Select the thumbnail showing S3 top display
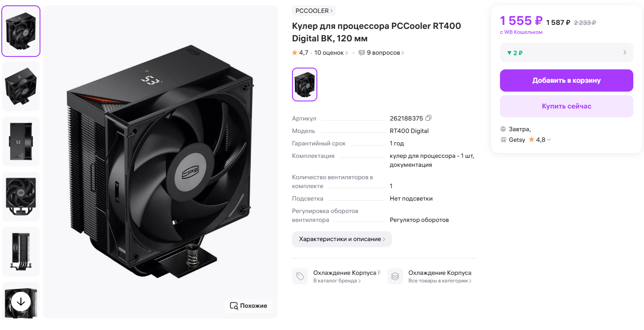Image resolution: width=644 pixels, height=330 pixels. 21,141
